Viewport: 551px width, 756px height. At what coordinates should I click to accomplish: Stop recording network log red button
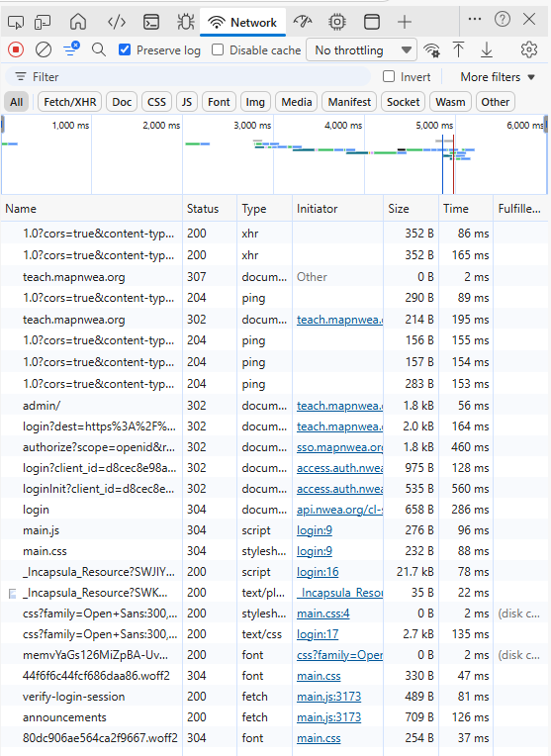point(16,49)
